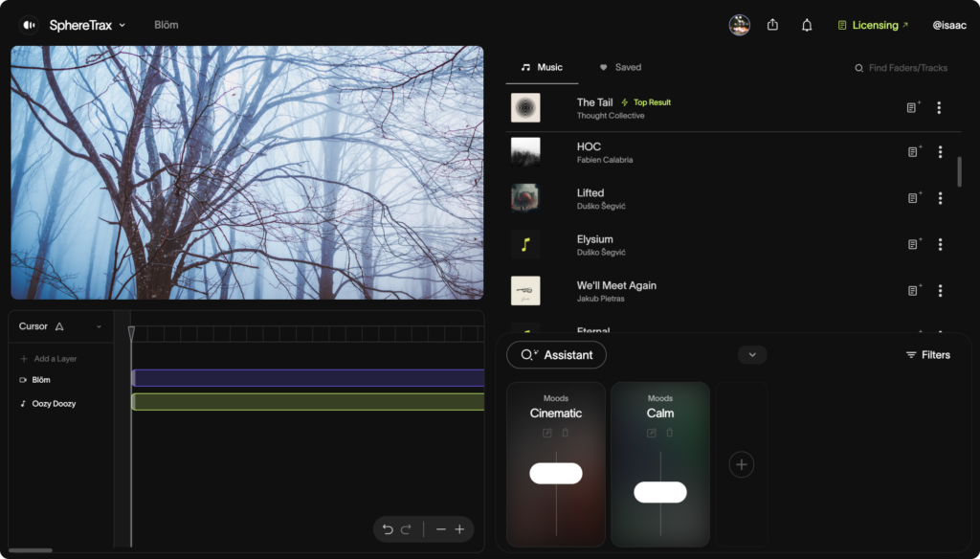Click the Cursor tool arrow icon
The width and height of the screenshot is (980, 559).
tap(59, 326)
